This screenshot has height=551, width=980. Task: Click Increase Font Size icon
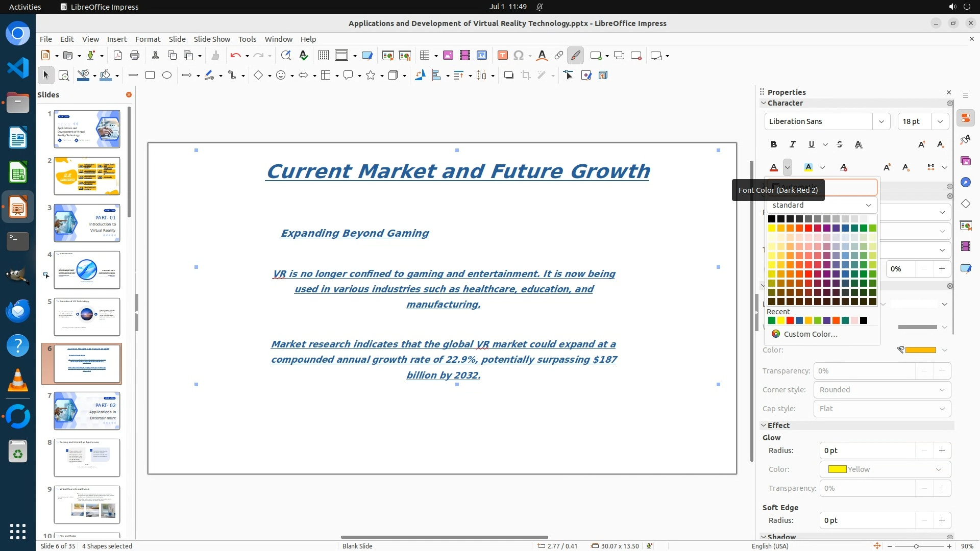coord(921,144)
